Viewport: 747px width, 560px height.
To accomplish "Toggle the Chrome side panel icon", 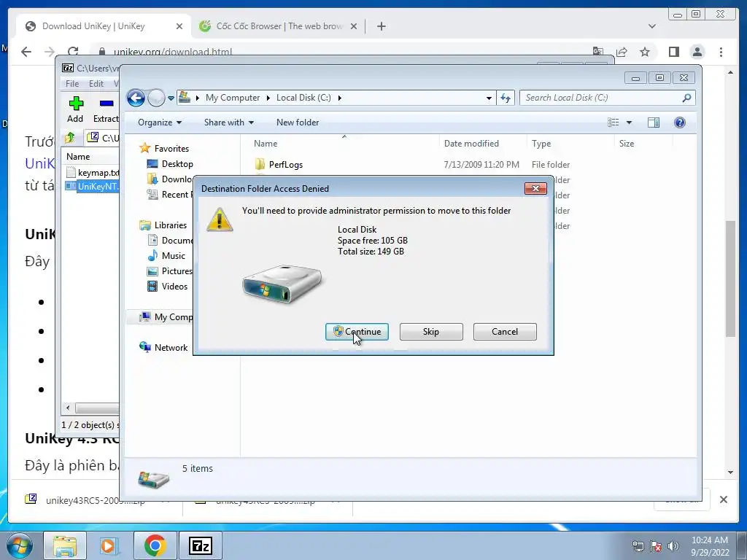I will (x=673, y=52).
